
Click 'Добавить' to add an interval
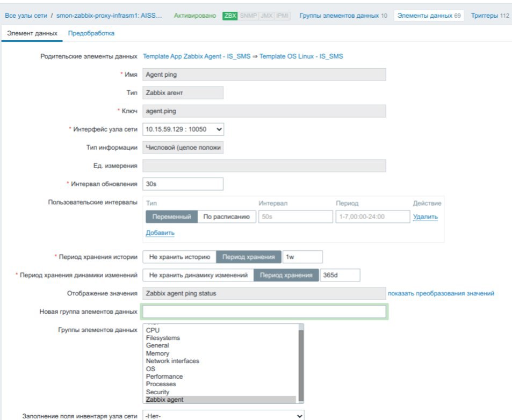coord(160,233)
